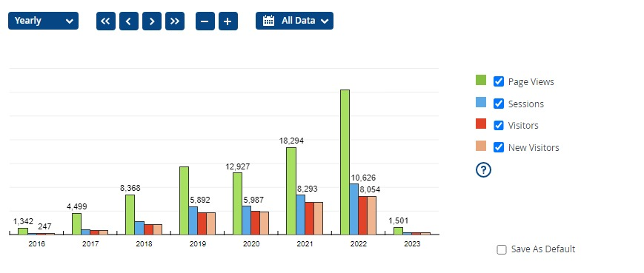The width and height of the screenshot is (644, 273).
Task: Jump to last period with double-right arrows
Action: (175, 21)
